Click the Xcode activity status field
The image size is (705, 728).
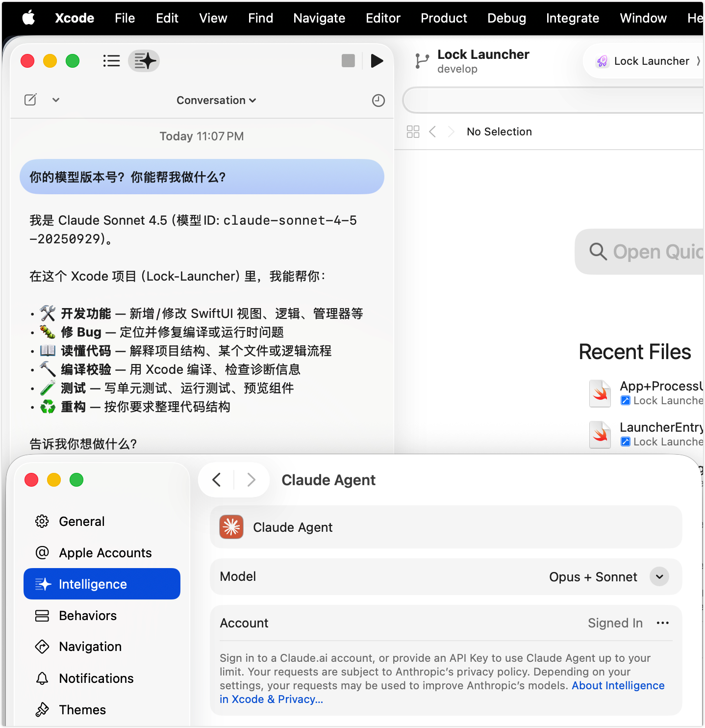click(554, 101)
